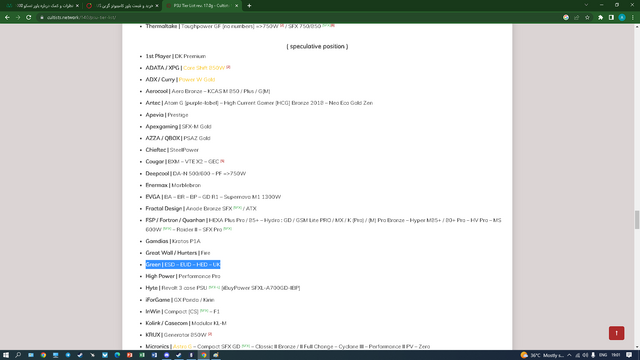This screenshot has height=360, width=640.
Task: Click the Antec Atom G entry
Action: pyautogui.click(x=259, y=103)
